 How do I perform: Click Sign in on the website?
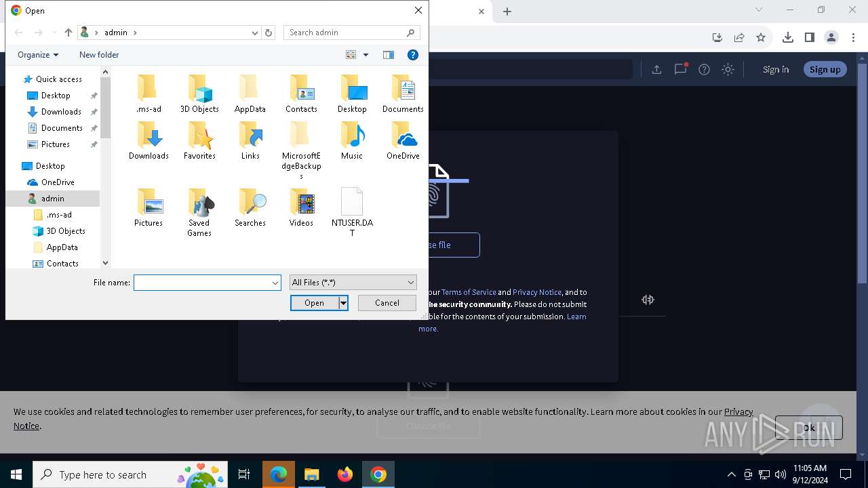[x=776, y=69]
